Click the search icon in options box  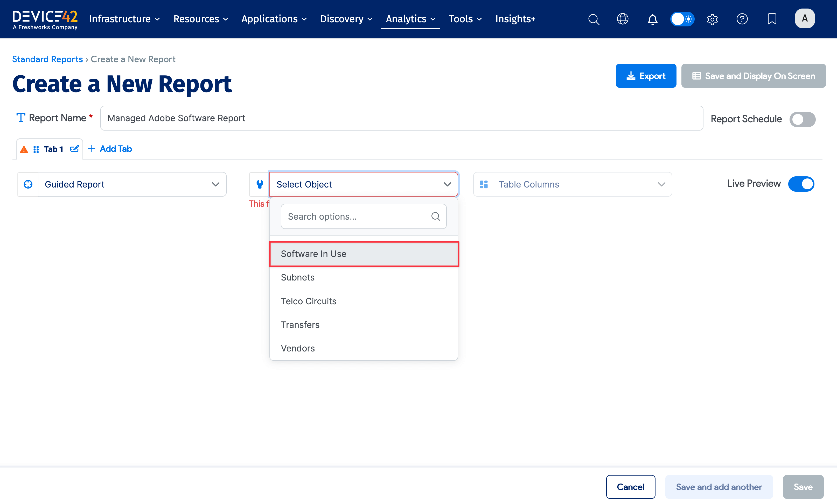[436, 216]
